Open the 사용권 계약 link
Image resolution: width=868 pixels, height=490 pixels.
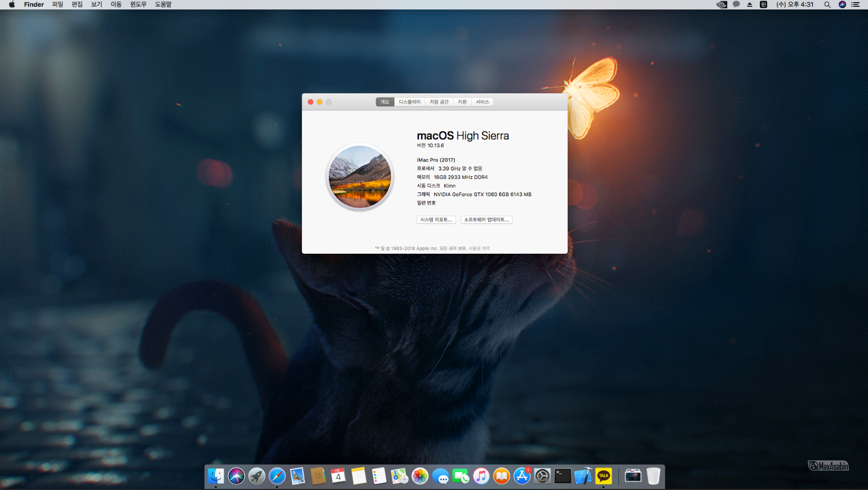click(479, 248)
